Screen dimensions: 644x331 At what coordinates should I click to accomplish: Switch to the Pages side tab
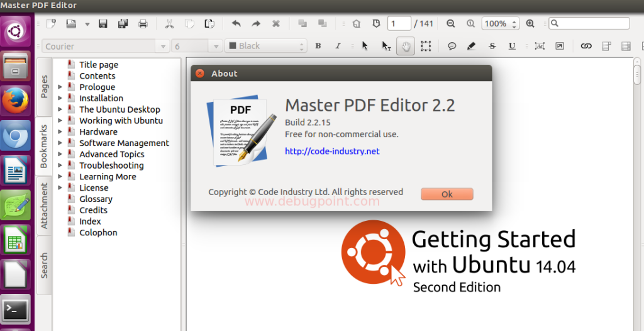click(44, 87)
